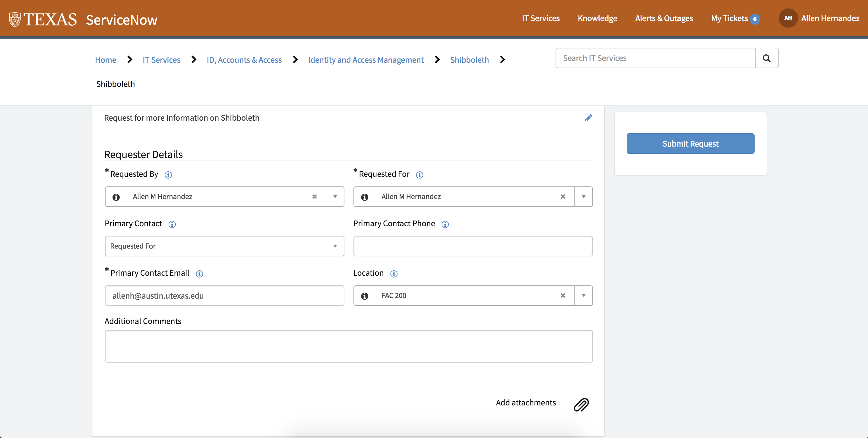Viewport: 868px width, 438px height.
Task: Go to Identity and Access Management breadcrumb
Action: [x=366, y=60]
